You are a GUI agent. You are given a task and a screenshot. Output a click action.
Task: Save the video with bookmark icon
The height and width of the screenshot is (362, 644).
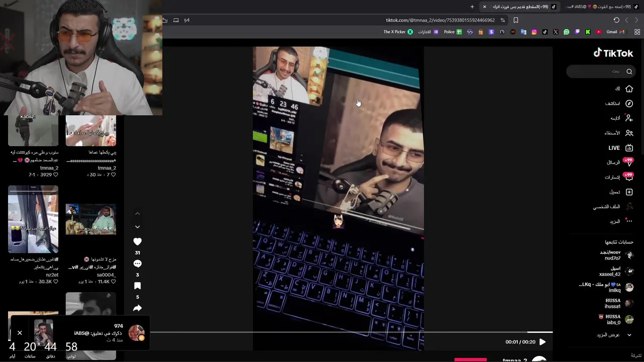[x=137, y=286]
